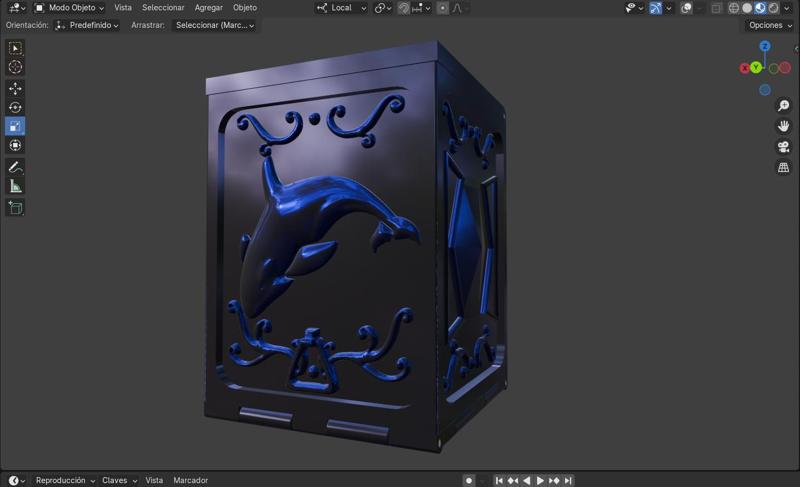Switch to solid shading
This screenshot has height=487, width=800.
coord(747,8)
